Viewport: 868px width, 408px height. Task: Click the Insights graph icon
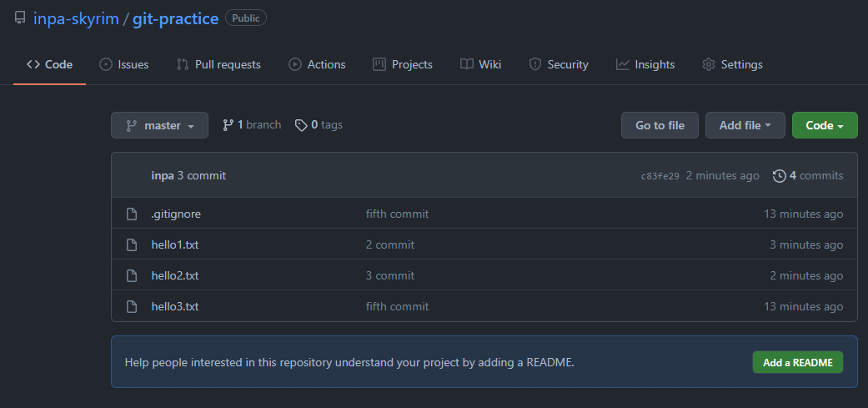pos(623,65)
